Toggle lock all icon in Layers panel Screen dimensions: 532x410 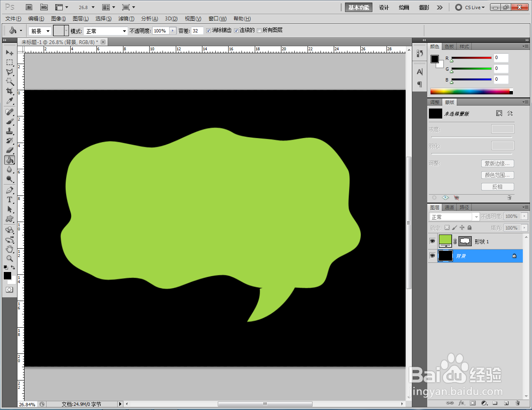pos(469,227)
